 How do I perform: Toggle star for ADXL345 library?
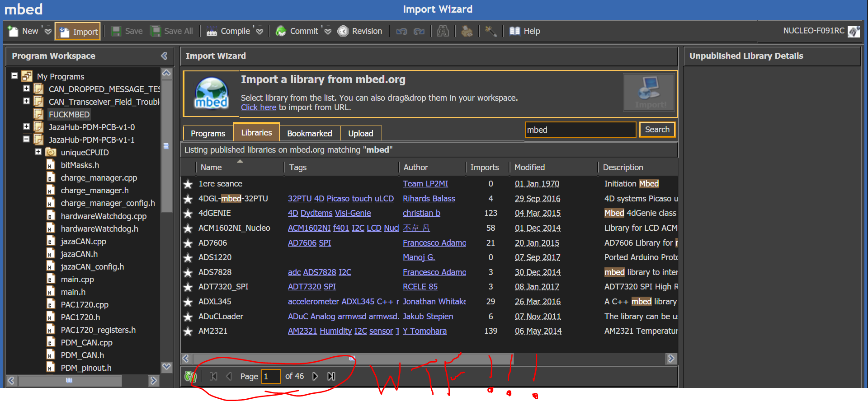188,302
